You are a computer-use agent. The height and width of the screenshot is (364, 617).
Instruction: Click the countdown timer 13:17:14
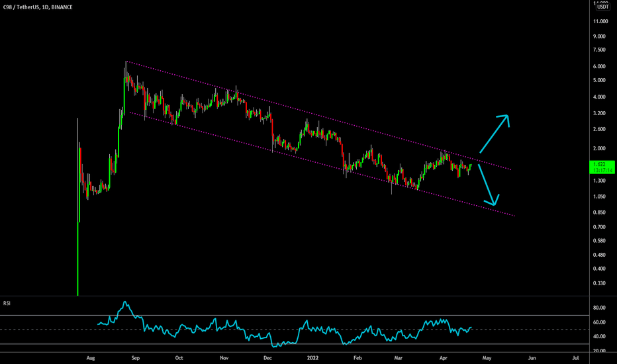pos(603,170)
